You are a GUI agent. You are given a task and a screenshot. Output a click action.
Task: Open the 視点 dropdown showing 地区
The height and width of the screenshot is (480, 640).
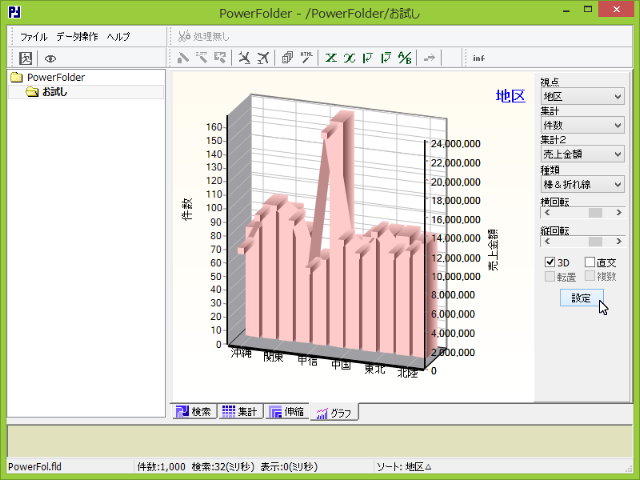pyautogui.click(x=582, y=96)
